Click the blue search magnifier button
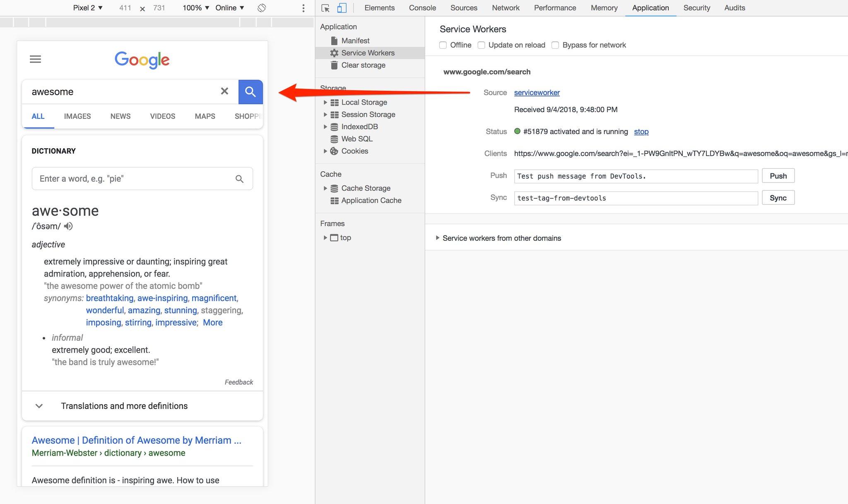Screen dimensions: 848x504 (251, 91)
